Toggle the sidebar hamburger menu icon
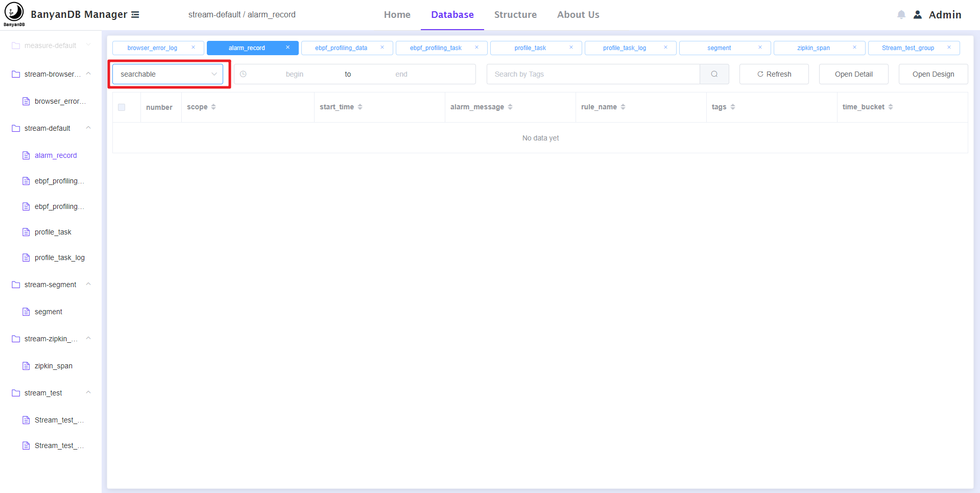Image resolution: width=980 pixels, height=493 pixels. [x=135, y=15]
